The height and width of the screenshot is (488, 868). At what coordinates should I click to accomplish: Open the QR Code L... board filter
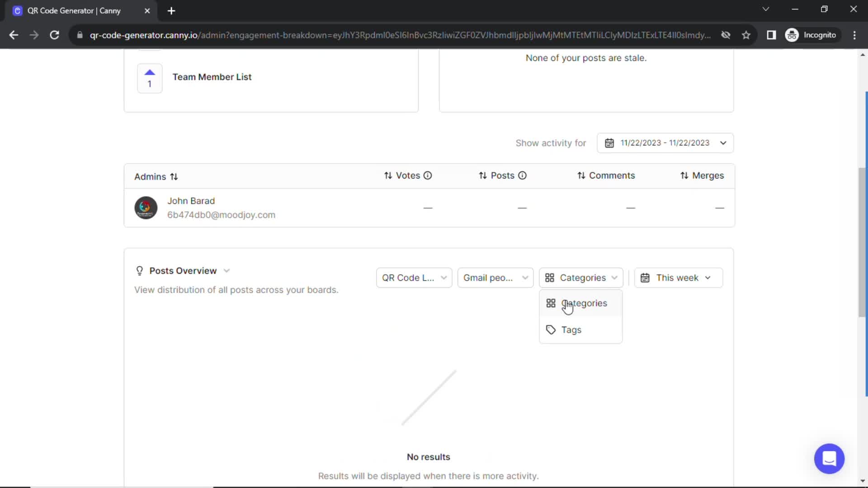coord(413,277)
